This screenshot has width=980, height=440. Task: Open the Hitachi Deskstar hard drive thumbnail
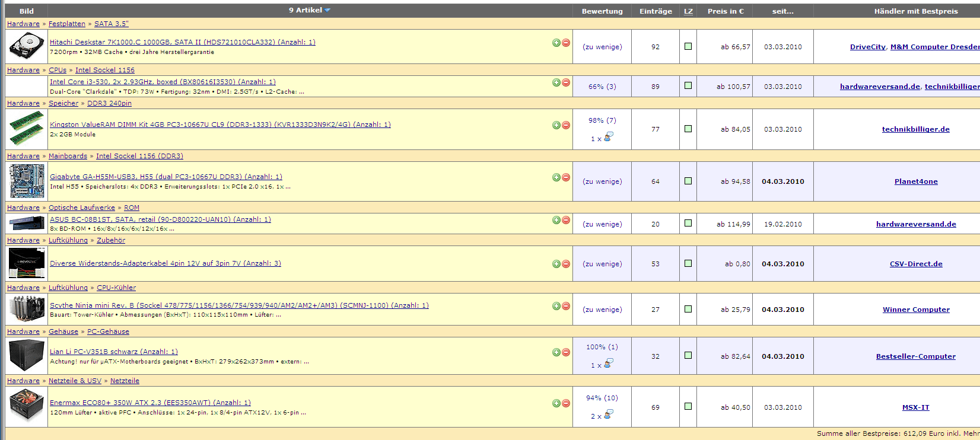tap(27, 46)
